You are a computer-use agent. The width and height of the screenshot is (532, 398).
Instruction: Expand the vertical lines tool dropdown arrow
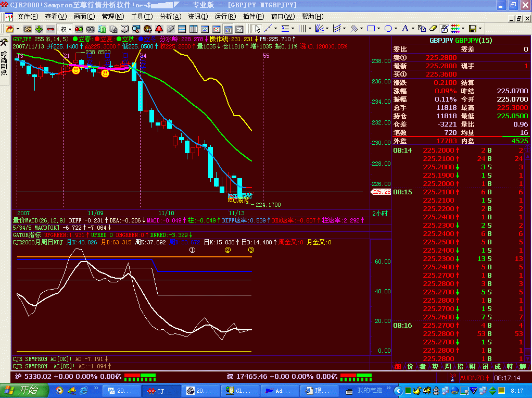(x=310, y=29)
